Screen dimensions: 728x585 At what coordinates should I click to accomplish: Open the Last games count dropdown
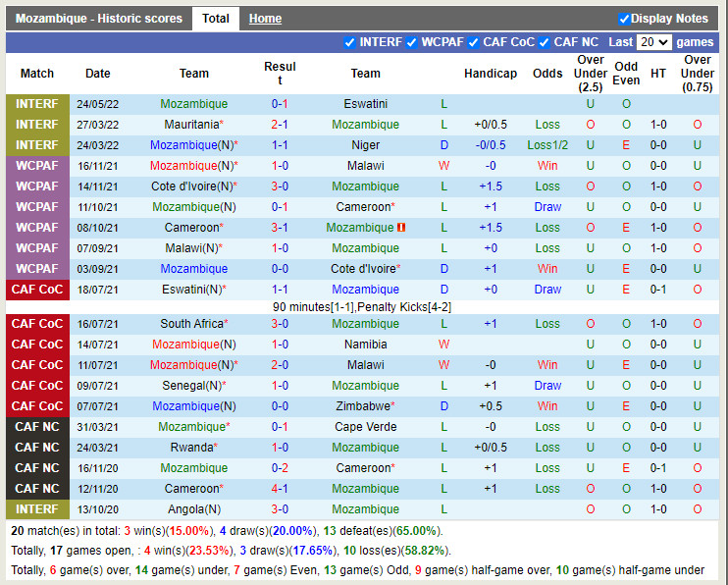click(653, 42)
